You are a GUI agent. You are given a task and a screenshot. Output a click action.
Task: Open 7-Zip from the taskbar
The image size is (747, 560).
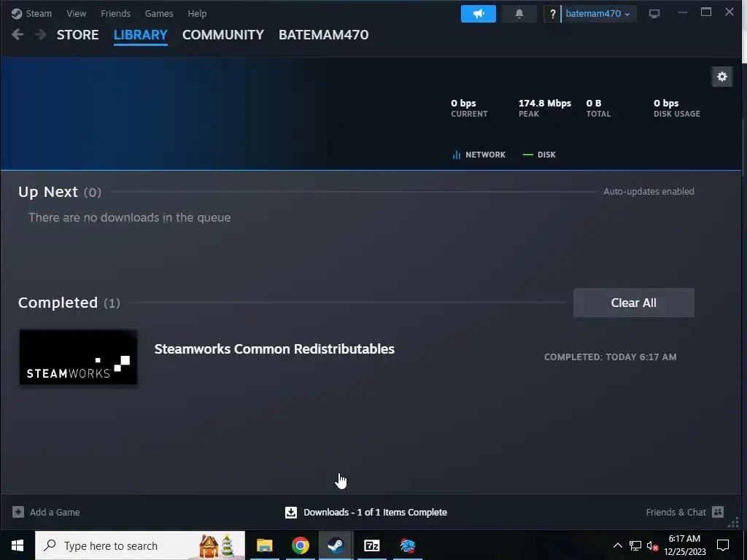(x=371, y=545)
